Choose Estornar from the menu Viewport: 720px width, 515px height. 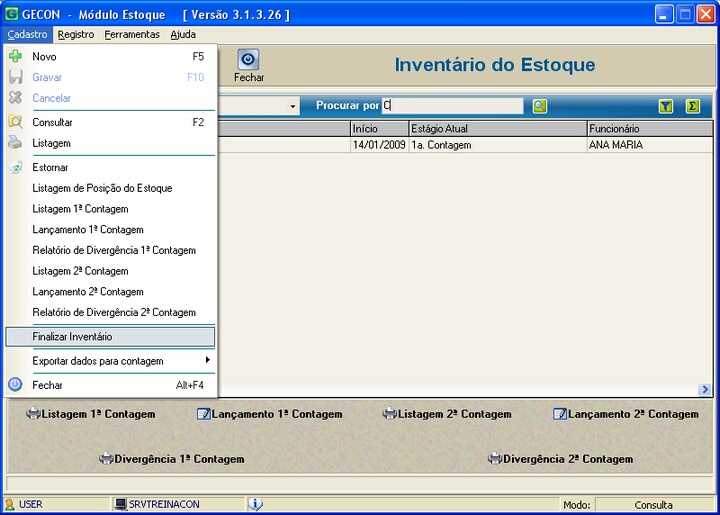click(x=110, y=167)
